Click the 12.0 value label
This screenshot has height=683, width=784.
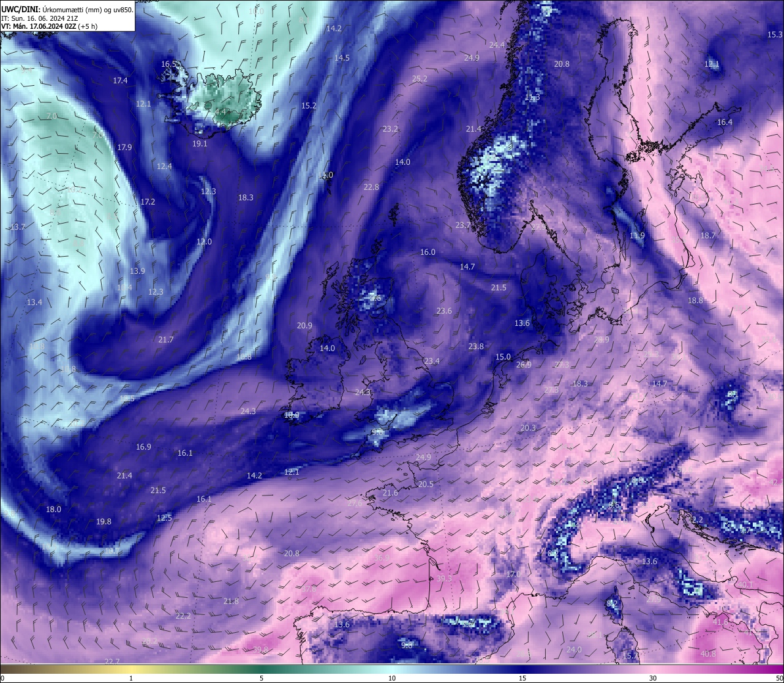click(x=204, y=241)
